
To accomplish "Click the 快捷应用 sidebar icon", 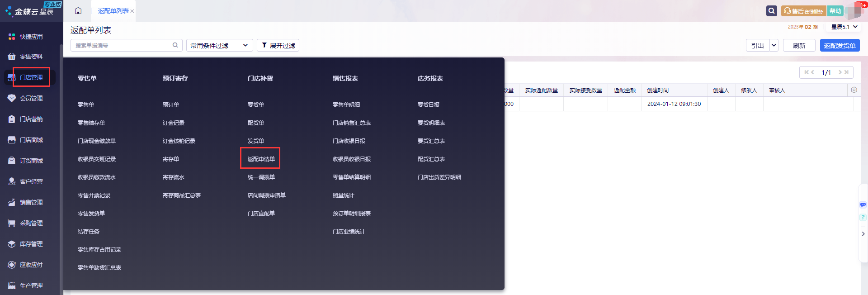I will (12, 37).
